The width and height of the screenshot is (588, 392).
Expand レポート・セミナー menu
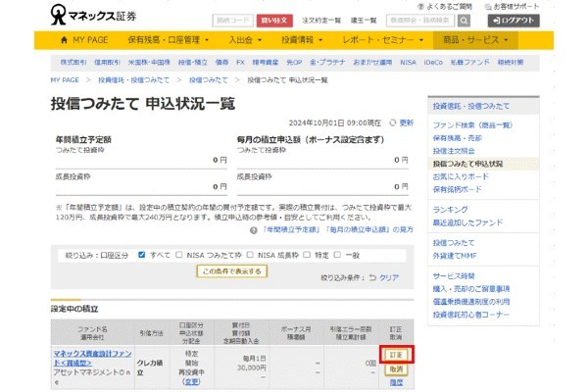pos(383,40)
